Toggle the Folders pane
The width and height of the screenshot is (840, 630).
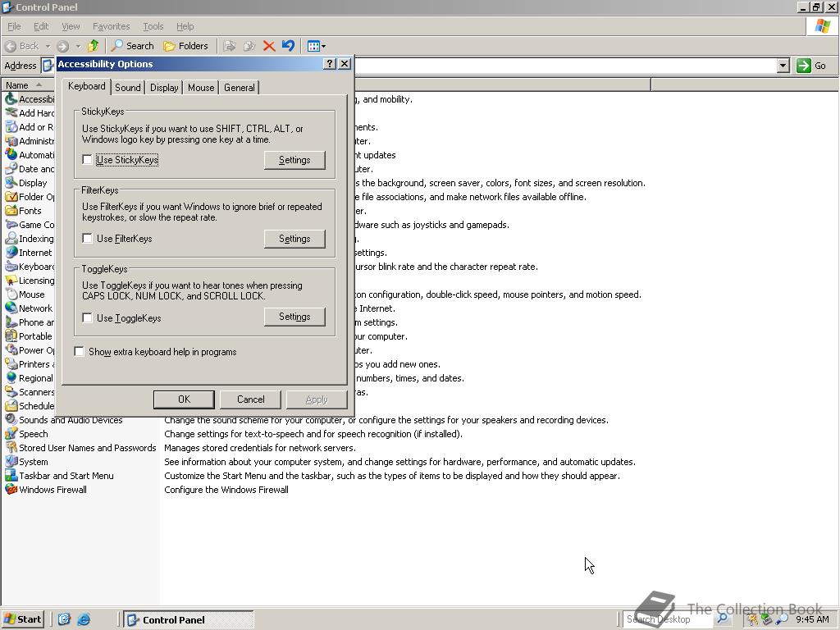[x=185, y=46]
